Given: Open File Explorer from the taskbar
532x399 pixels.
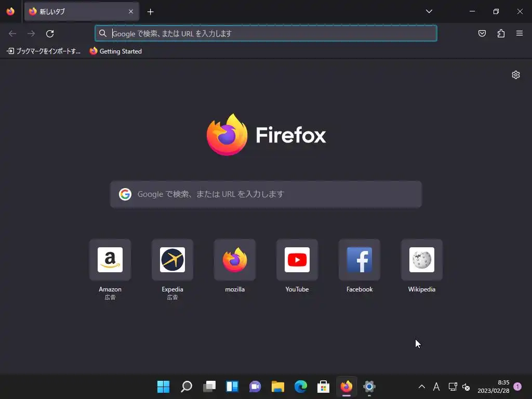Looking at the screenshot, I should pyautogui.click(x=278, y=387).
